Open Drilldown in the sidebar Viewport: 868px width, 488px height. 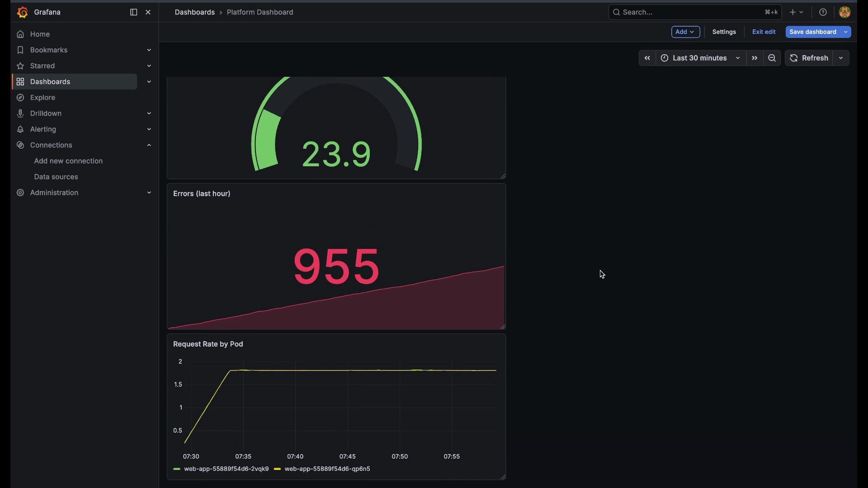(46, 113)
